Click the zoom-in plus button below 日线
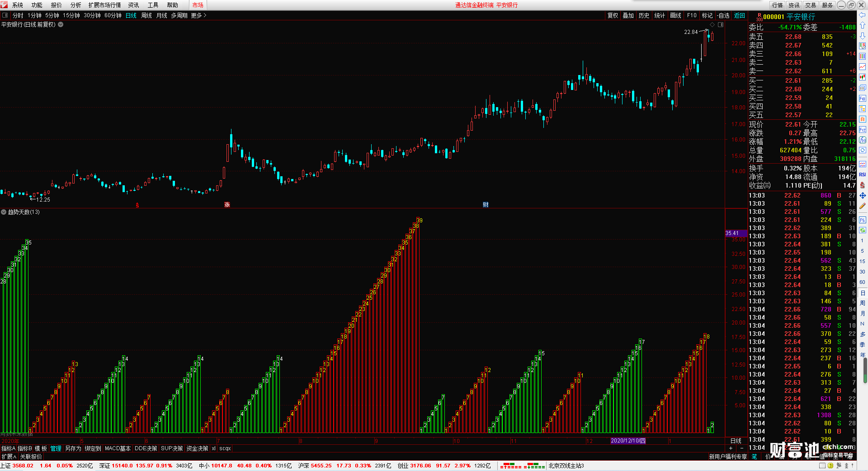868x471 pixels. tap(731, 448)
